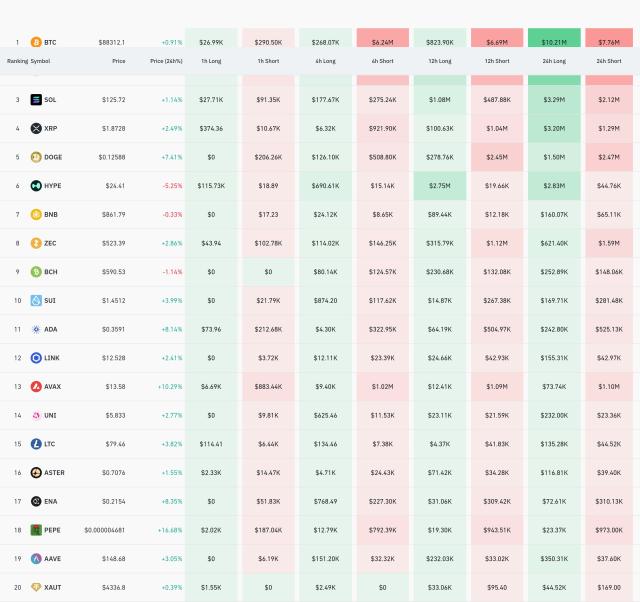Viewport: 640px width, 602px height.
Task: Select ASTER 12h Long value $71.42K
Action: (x=440, y=473)
